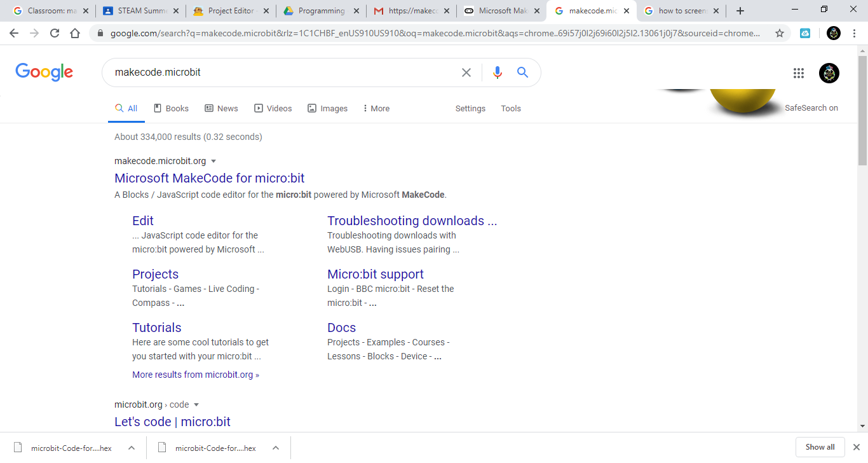The width and height of the screenshot is (868, 463).
Task: Show Books search results
Action: pos(171,109)
